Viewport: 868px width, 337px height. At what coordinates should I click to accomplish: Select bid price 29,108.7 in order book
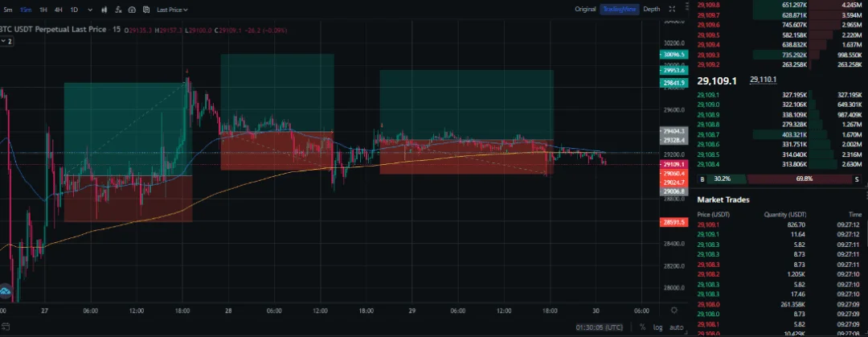[x=708, y=134]
